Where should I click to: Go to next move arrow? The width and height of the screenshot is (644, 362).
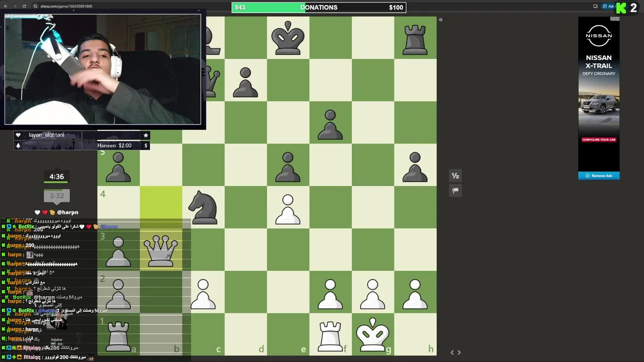tap(459, 352)
